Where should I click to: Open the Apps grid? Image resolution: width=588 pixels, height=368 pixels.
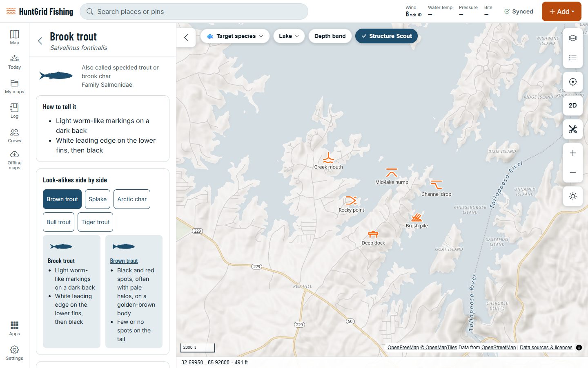14,328
